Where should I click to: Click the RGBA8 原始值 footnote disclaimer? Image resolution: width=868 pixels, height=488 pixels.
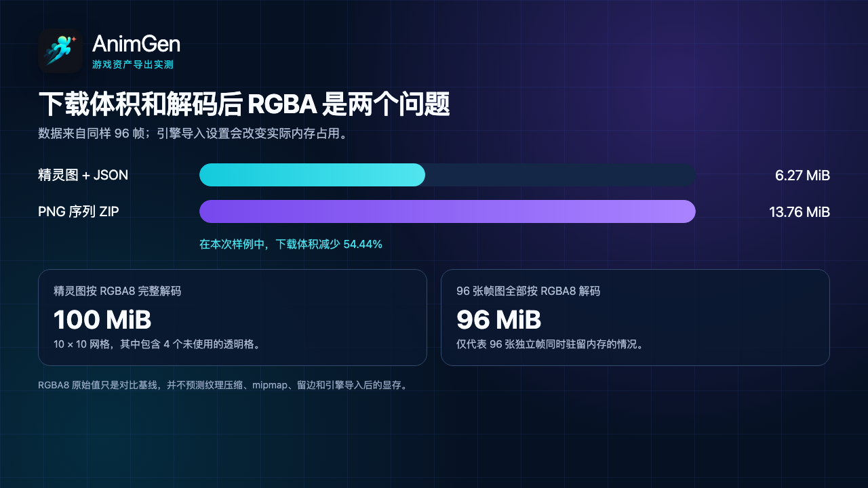click(223, 386)
